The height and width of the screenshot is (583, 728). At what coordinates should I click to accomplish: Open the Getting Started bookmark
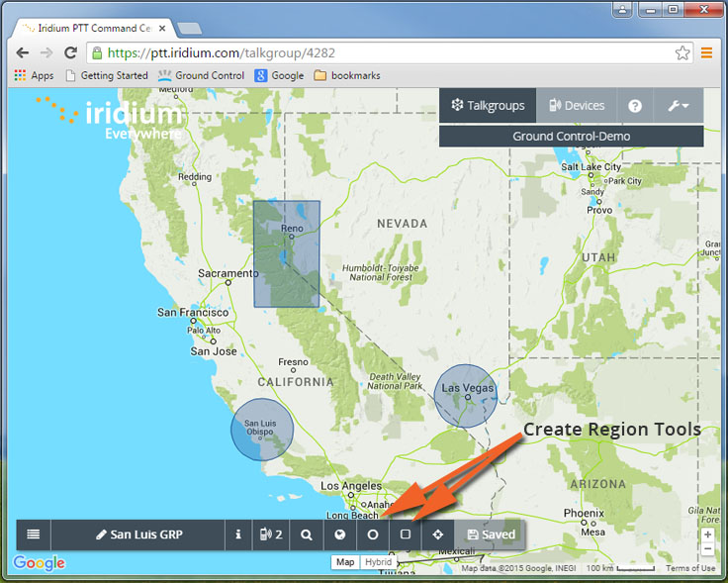pyautogui.click(x=107, y=75)
